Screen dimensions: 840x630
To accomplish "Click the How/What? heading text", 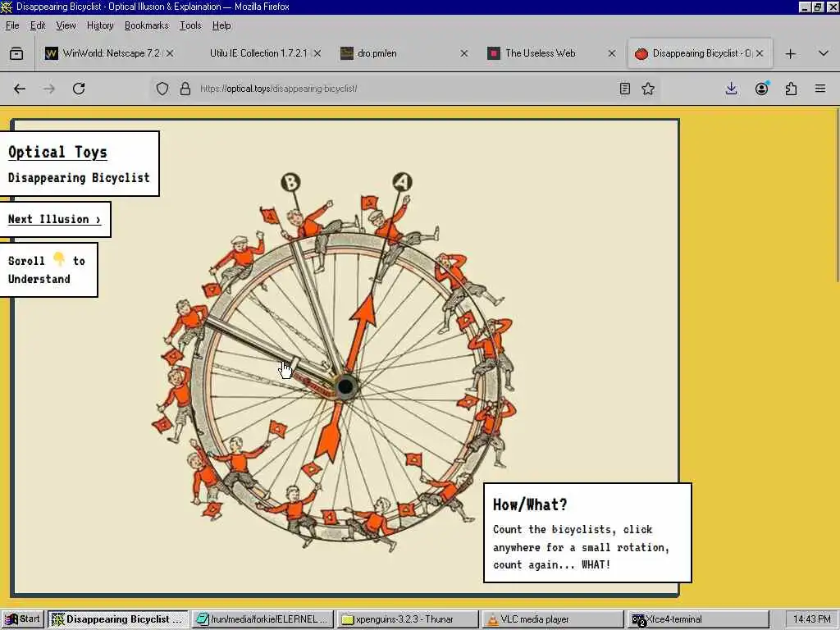I will 530,504.
